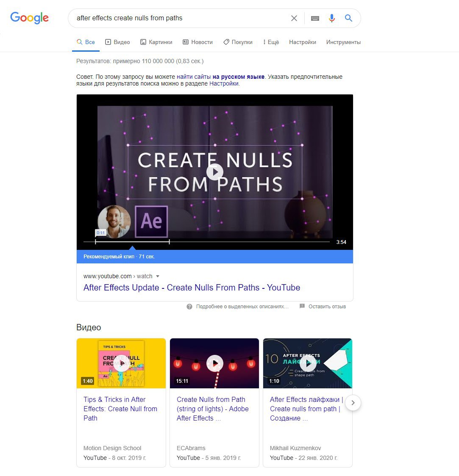This screenshot has width=459, height=476.
Task: Click the question mark help icon
Action: pos(189,307)
